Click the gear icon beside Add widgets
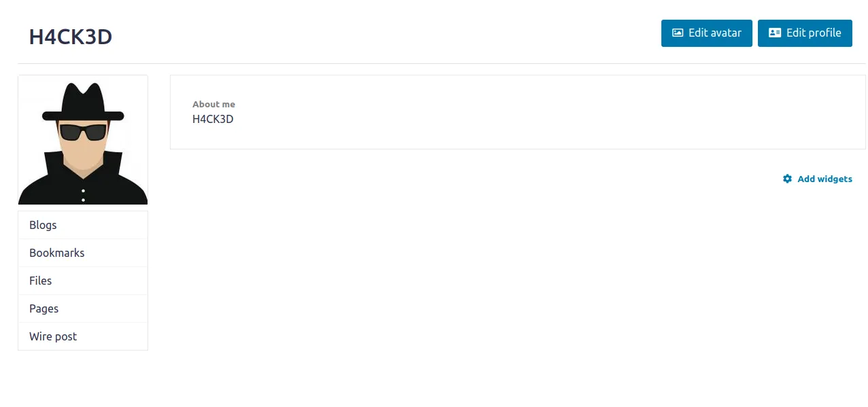Viewport: 868px width, 407px height. pyautogui.click(x=787, y=179)
